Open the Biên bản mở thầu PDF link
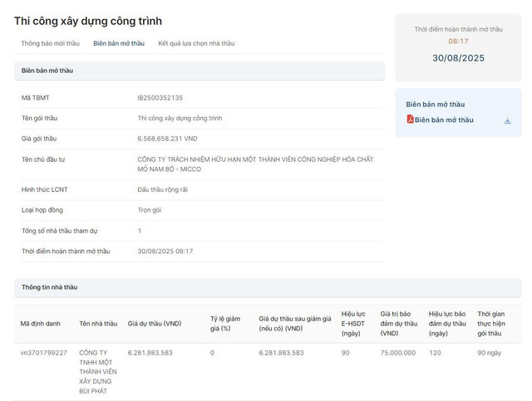Image resolution: width=532 pixels, height=401 pixels. pyautogui.click(x=444, y=120)
